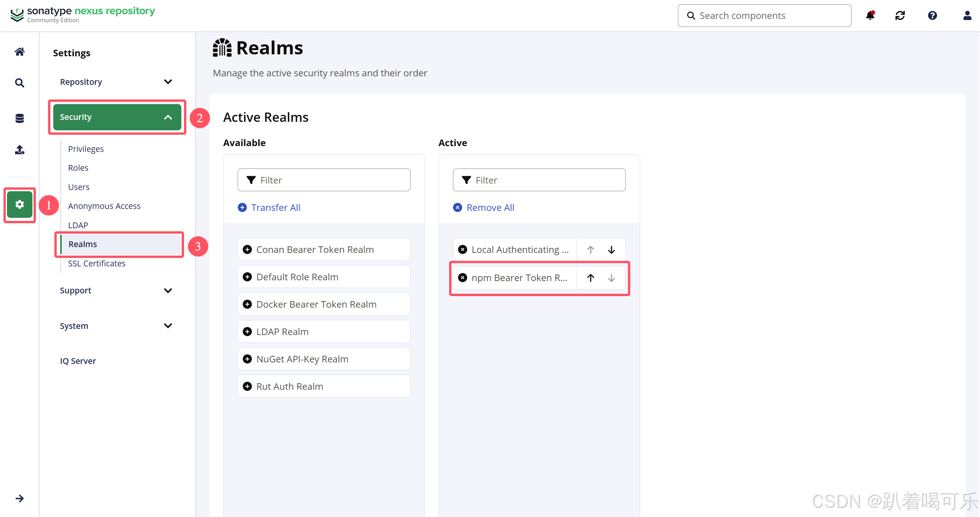This screenshot has height=517, width=980.
Task: Click up arrow on Local Authenticating realm
Action: [591, 250]
